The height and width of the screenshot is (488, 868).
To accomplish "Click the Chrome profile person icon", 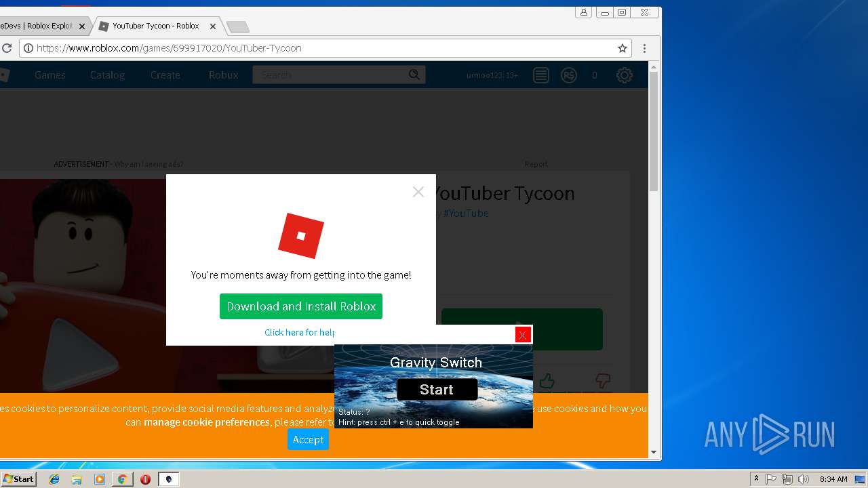I will point(583,12).
